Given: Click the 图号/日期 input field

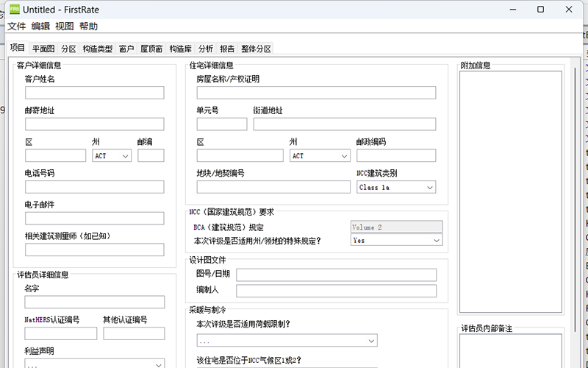Looking at the screenshot, I should 337,275.
